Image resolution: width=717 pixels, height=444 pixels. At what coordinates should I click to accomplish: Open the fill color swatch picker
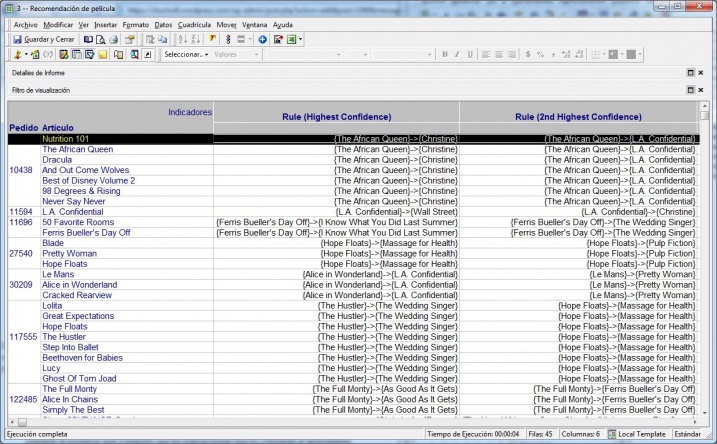pyautogui.click(x=614, y=54)
